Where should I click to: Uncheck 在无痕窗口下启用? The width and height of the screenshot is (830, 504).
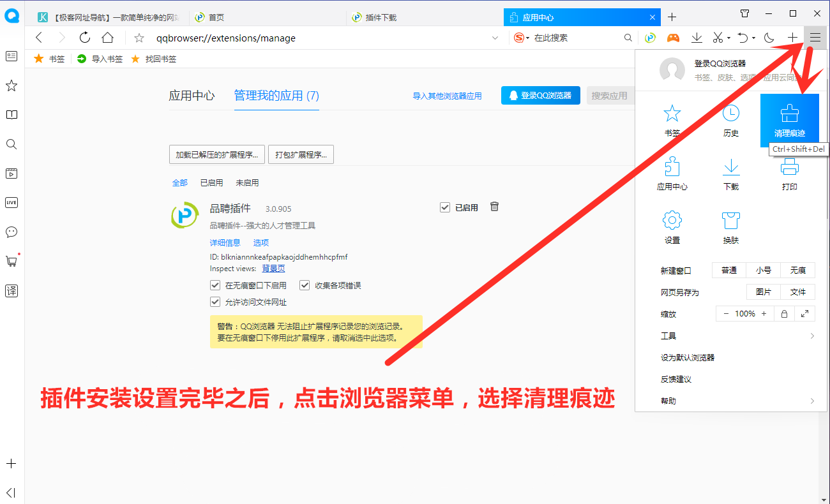[215, 285]
